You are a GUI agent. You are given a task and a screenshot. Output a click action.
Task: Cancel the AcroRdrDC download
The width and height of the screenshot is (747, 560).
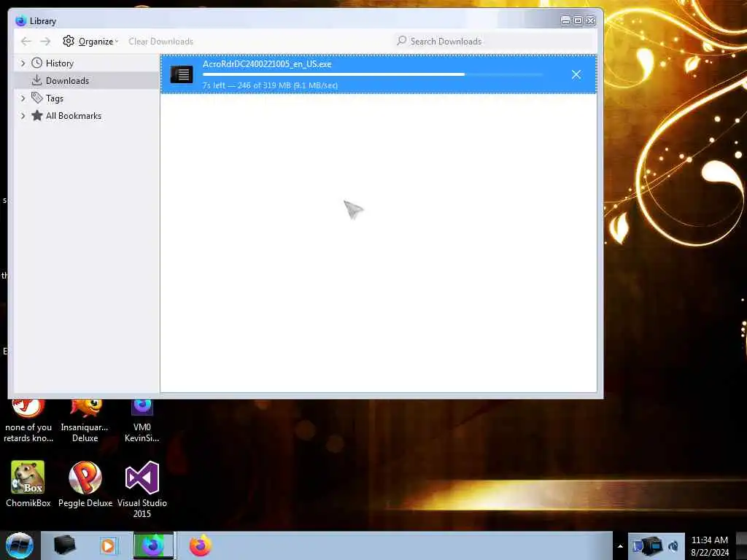click(576, 74)
